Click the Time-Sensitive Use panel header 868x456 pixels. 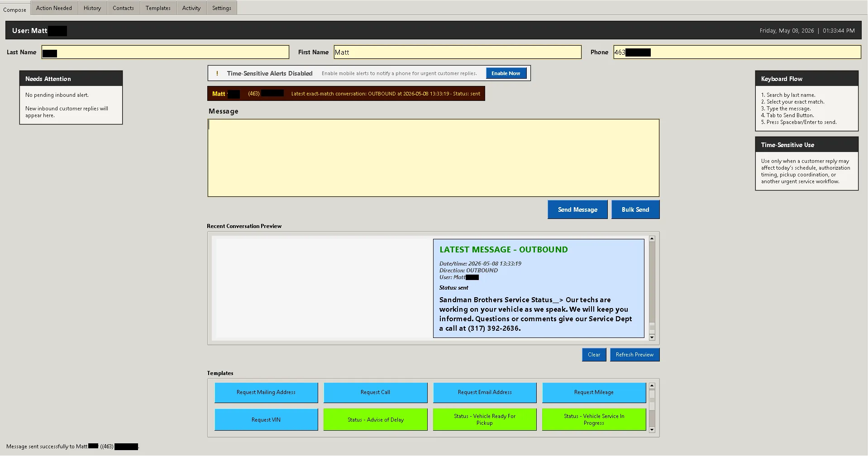807,145
